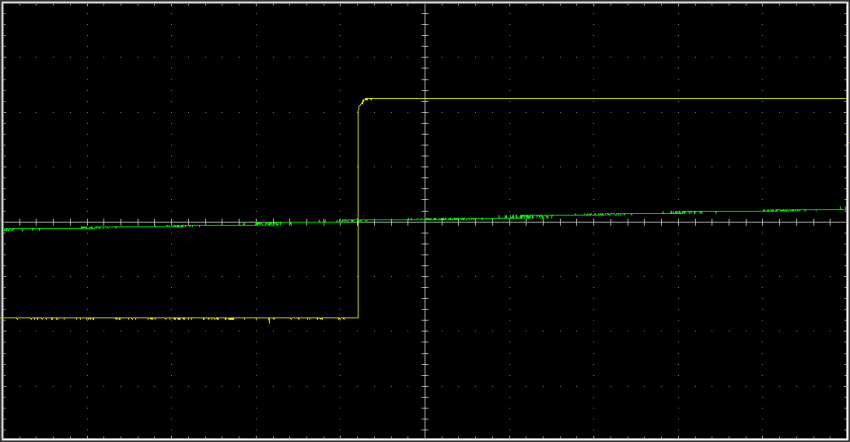Image resolution: width=850 pixels, height=442 pixels.
Task: Select the yellow low plateau at its left end
Action: pos(8,318)
